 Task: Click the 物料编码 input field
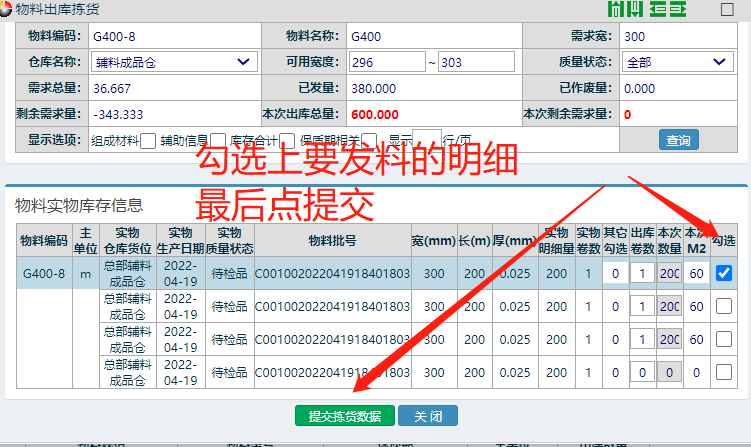click(172, 36)
